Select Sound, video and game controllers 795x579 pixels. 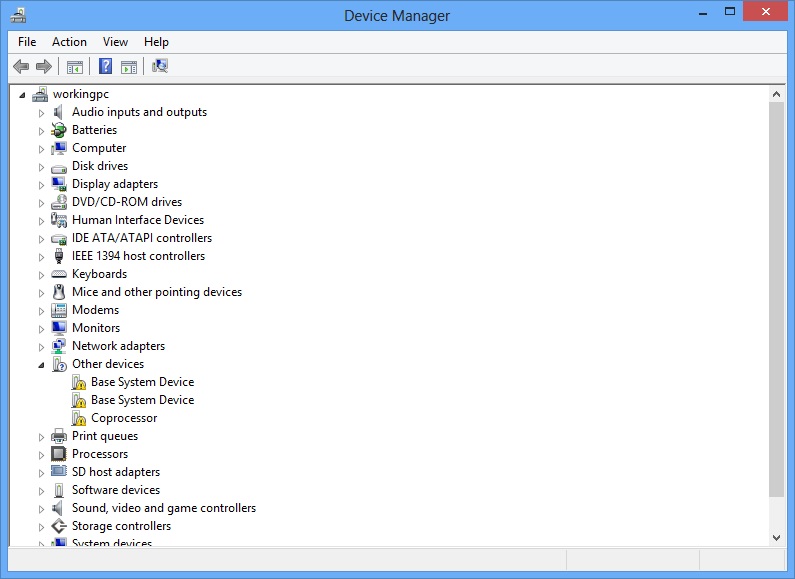point(163,508)
